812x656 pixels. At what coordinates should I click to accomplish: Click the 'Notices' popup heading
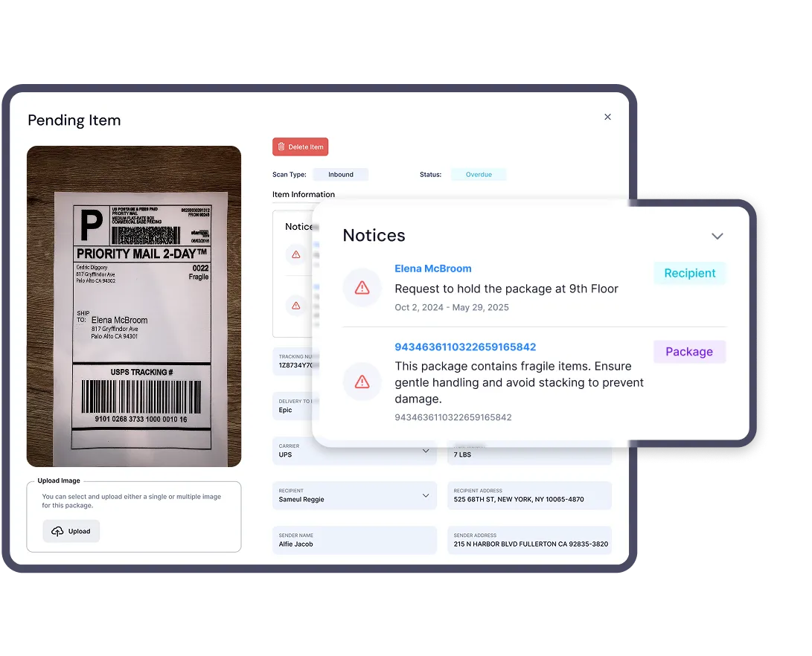click(x=374, y=235)
